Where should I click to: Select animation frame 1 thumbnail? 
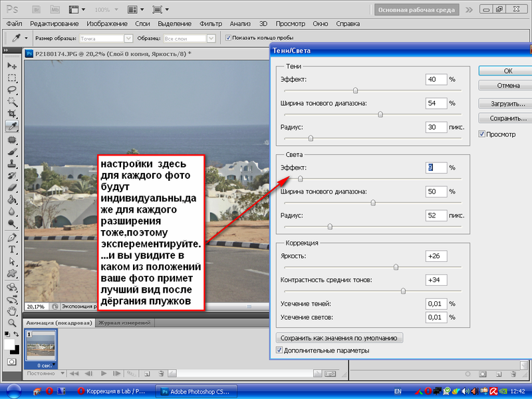pos(41,346)
